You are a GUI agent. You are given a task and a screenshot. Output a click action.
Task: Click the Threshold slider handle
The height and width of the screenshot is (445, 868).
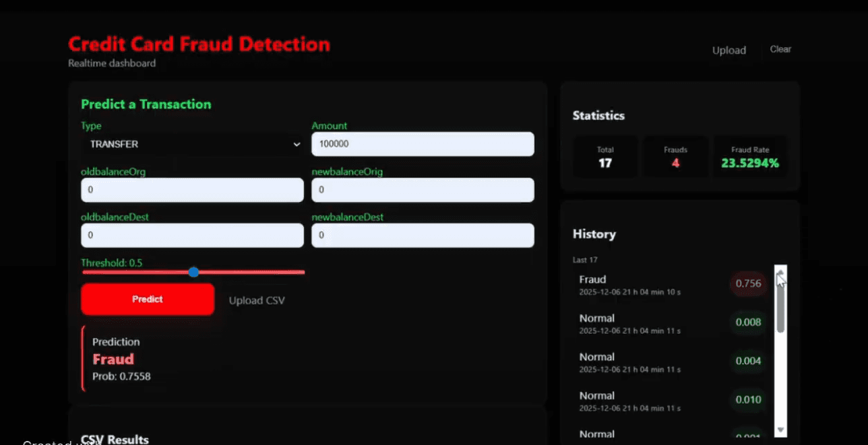coord(193,272)
